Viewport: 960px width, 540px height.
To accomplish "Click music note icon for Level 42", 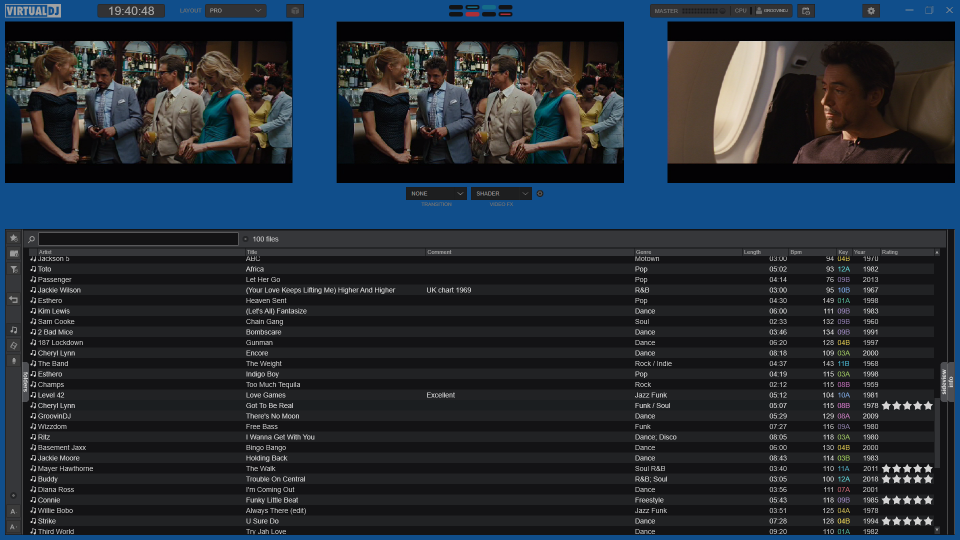I will (33, 395).
